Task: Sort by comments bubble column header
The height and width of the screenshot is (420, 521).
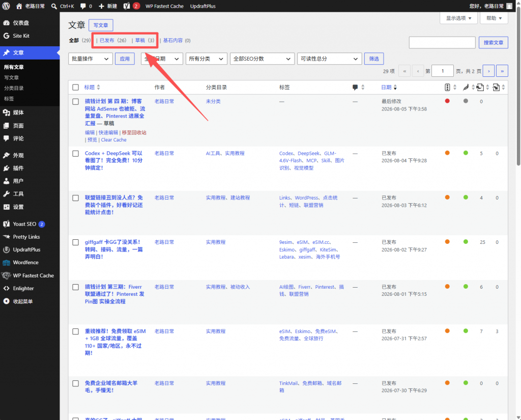Action: (355, 88)
